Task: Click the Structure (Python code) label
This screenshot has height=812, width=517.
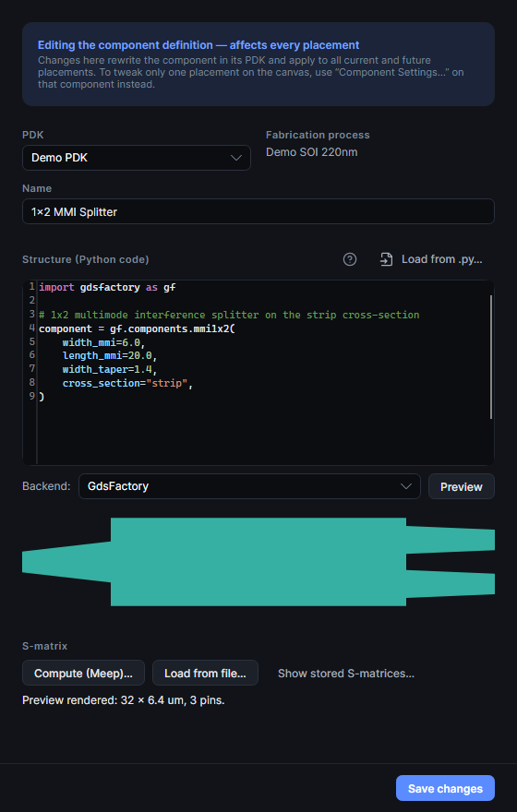Action: 86,259
